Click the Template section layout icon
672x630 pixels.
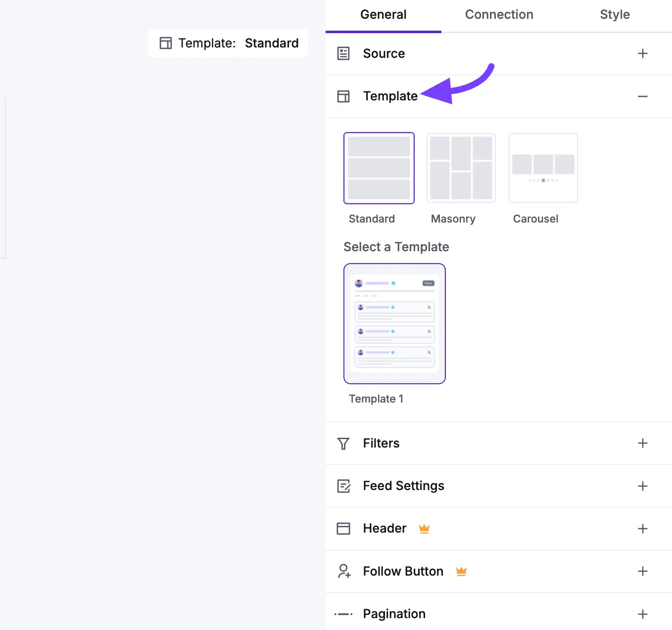pos(343,96)
